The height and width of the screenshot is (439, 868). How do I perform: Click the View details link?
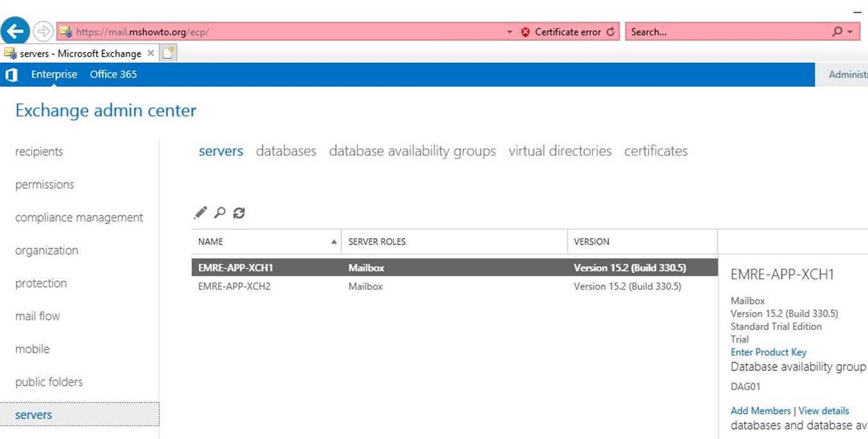[824, 411]
